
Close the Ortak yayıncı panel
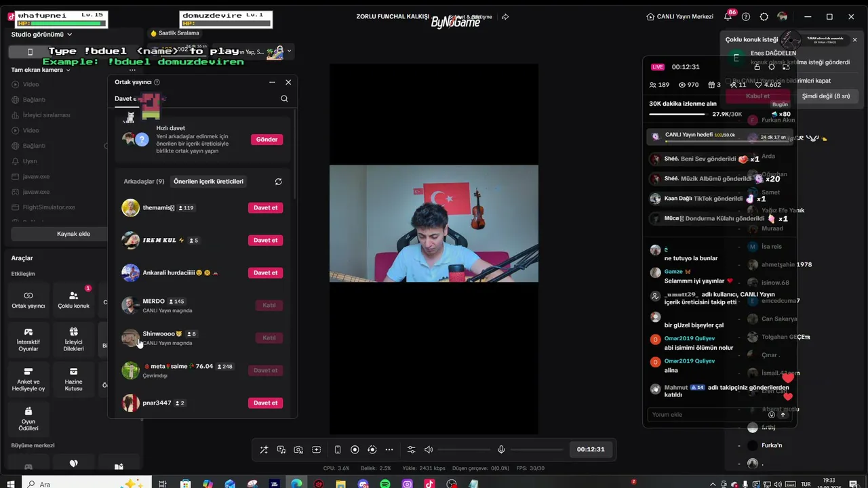(288, 82)
